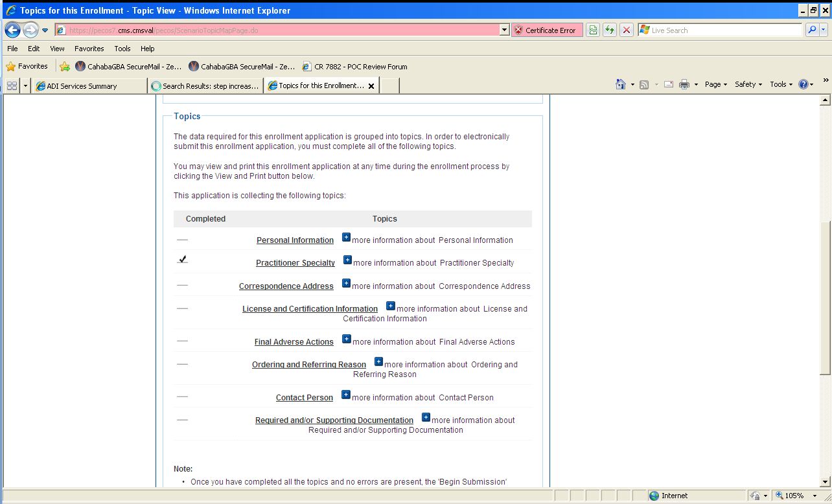This screenshot has height=504, width=832.
Task: Click the Print icon in the command bar
Action: (684, 84)
